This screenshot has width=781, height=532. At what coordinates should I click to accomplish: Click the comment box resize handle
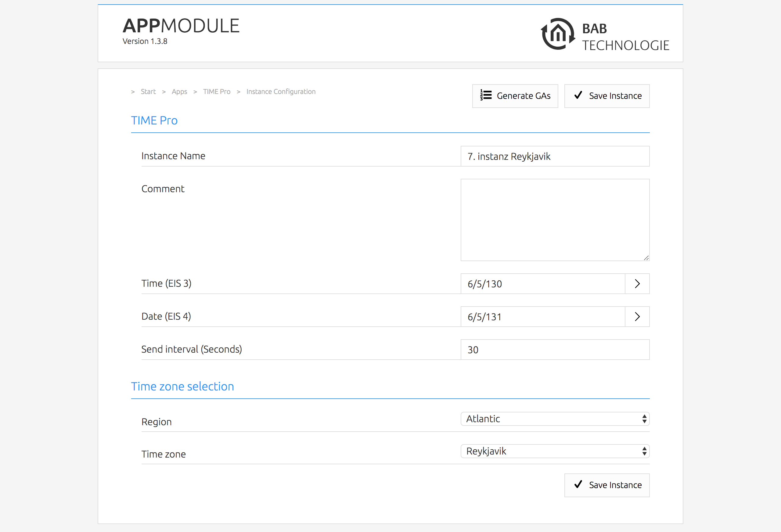click(646, 258)
